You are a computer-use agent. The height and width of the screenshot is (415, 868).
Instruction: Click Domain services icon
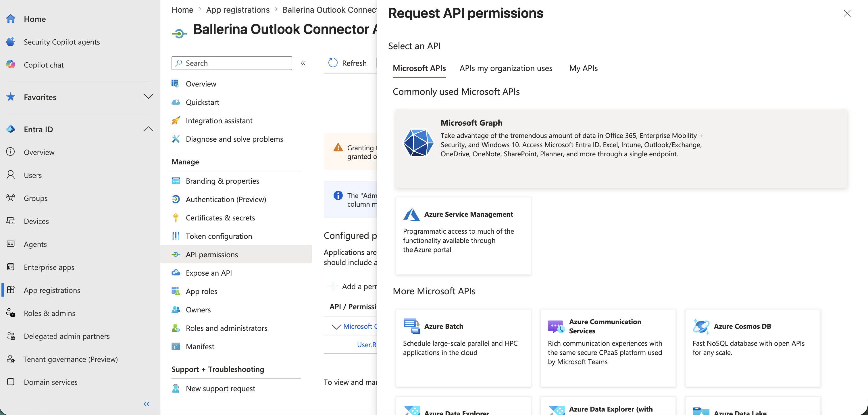click(10, 382)
